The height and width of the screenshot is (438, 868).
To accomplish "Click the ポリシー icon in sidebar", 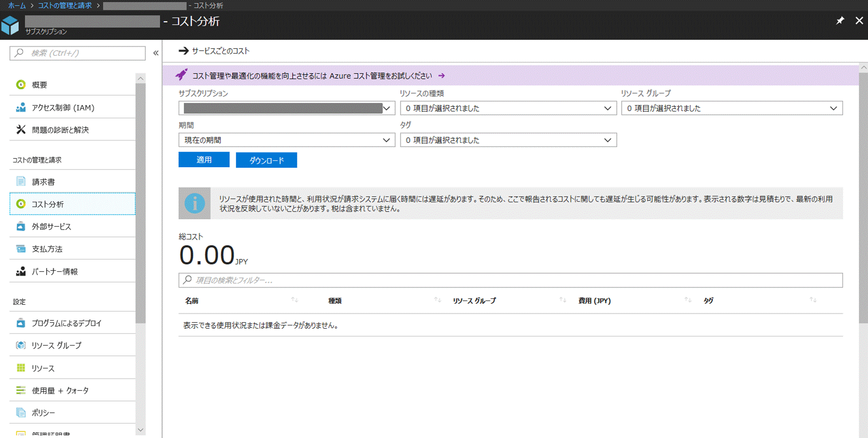I will click(x=21, y=413).
